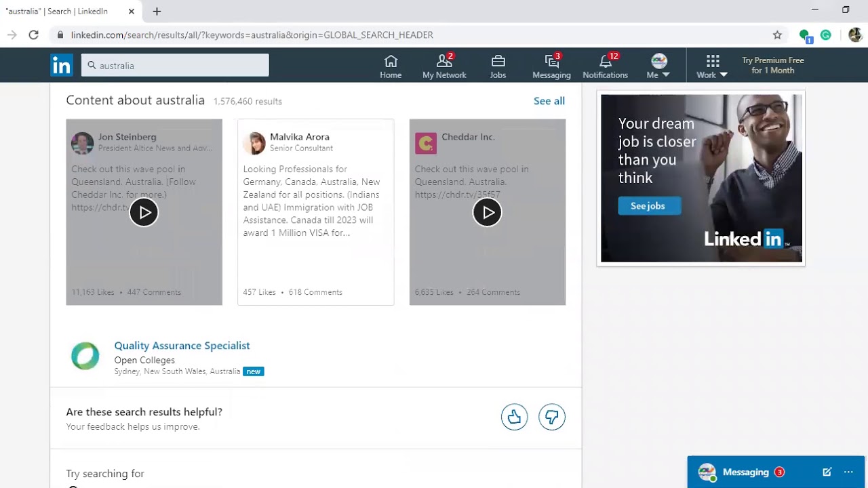The width and height of the screenshot is (868, 488).
Task: Click the 457 Likes count
Action: point(259,292)
